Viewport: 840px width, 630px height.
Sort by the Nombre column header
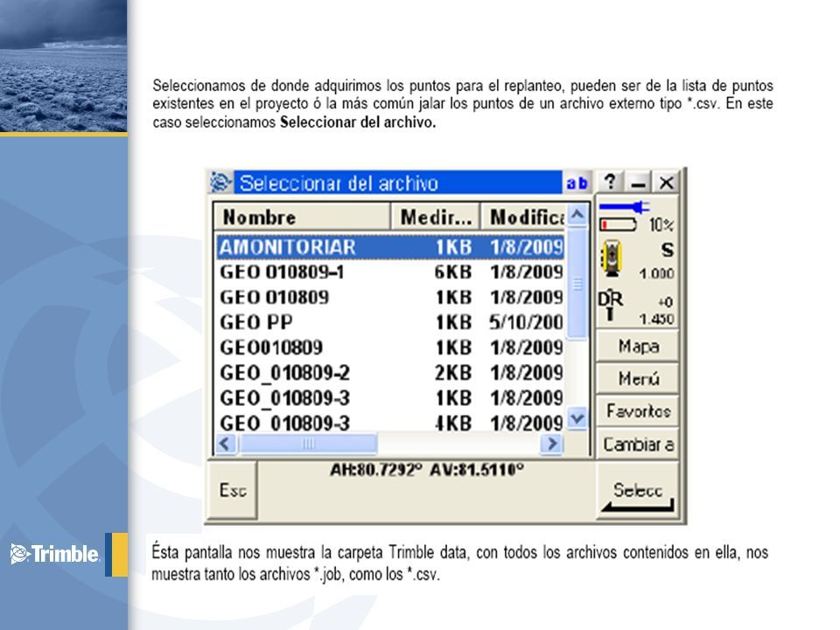click(302, 217)
